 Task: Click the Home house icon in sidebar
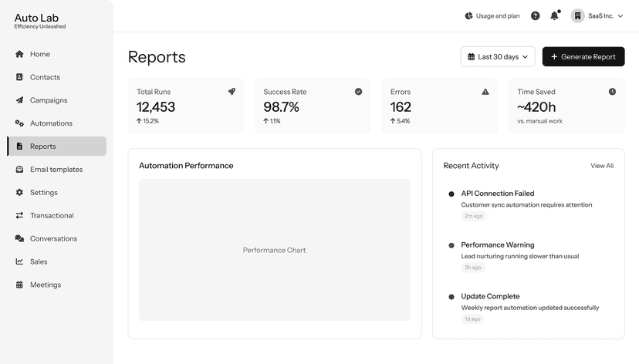click(x=19, y=54)
